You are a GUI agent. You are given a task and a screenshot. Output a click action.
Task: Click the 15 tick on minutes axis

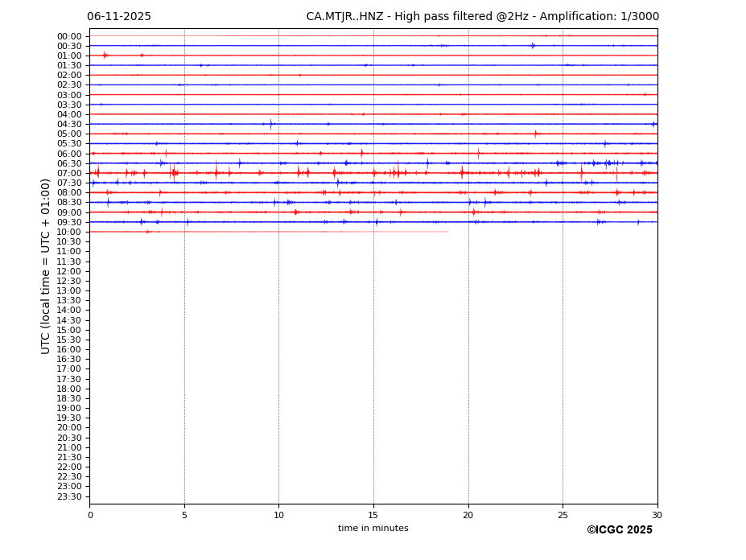coord(373,515)
